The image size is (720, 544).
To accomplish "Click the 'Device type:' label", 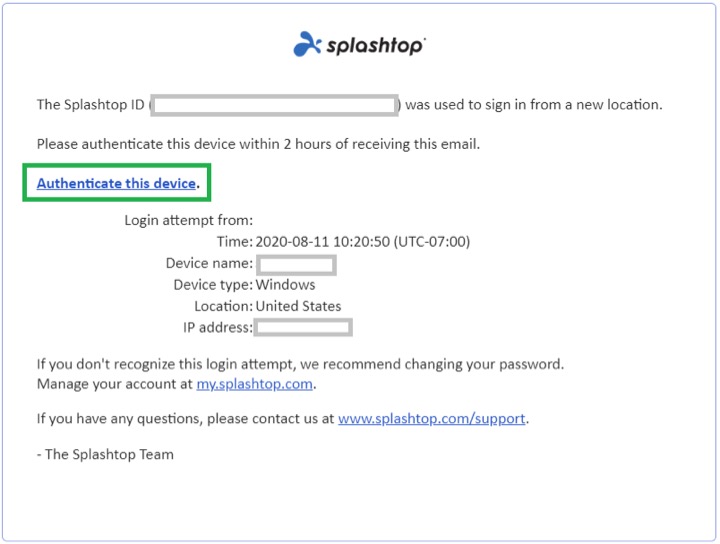I will click(x=213, y=285).
